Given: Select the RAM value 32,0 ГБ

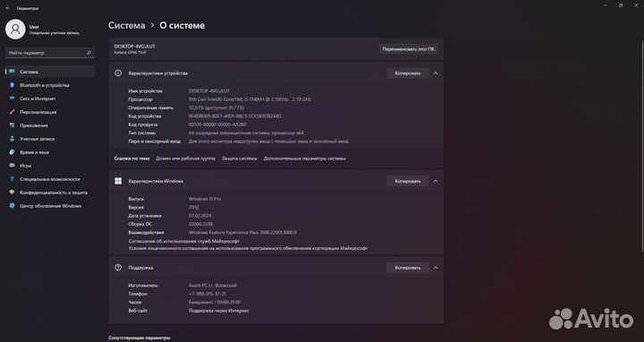Looking at the screenshot, I should 216,107.
